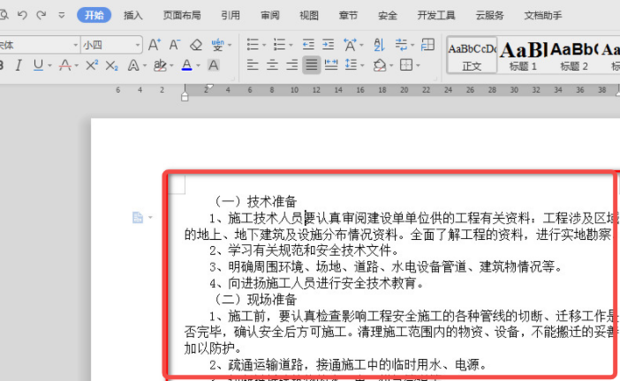Screen dimensions: 620x381
Task: Open the 视图 tab
Action: [309, 15]
